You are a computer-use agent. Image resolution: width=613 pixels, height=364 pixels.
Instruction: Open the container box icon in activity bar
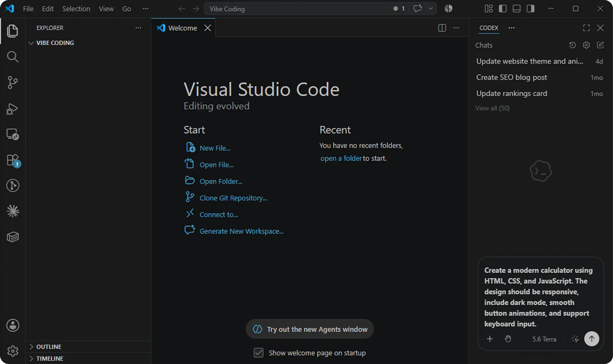(x=13, y=237)
